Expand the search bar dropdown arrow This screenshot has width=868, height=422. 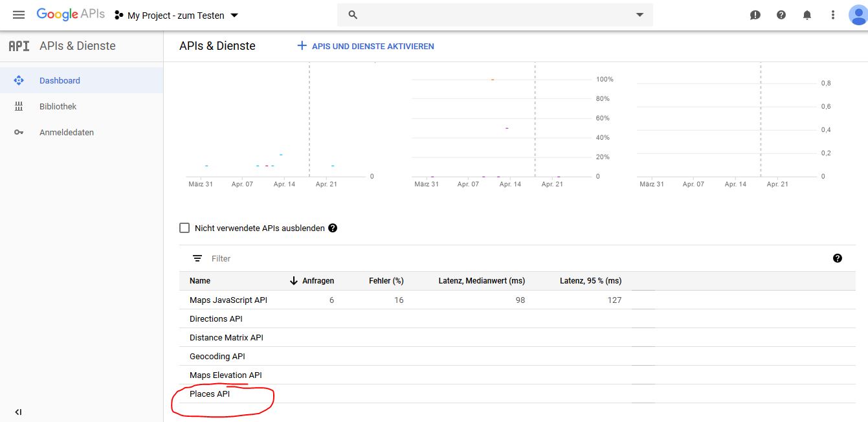[640, 15]
